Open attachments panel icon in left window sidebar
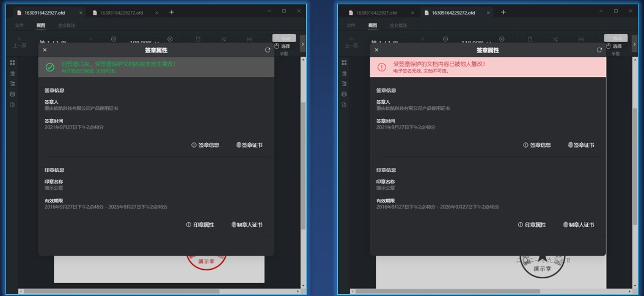644x296 pixels. pyautogui.click(x=12, y=104)
